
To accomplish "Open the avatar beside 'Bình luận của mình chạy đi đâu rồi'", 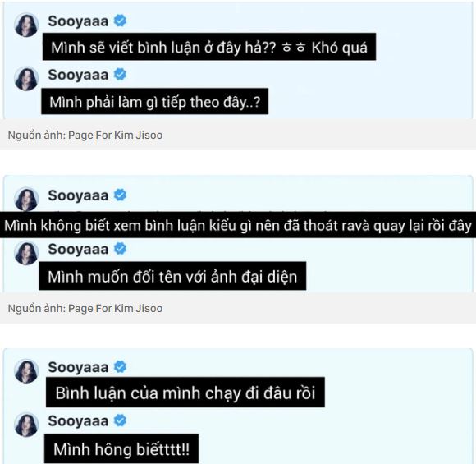I will point(26,371).
